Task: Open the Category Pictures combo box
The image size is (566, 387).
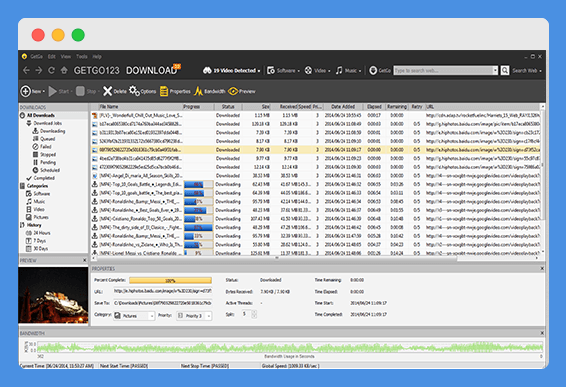Action: (134, 316)
